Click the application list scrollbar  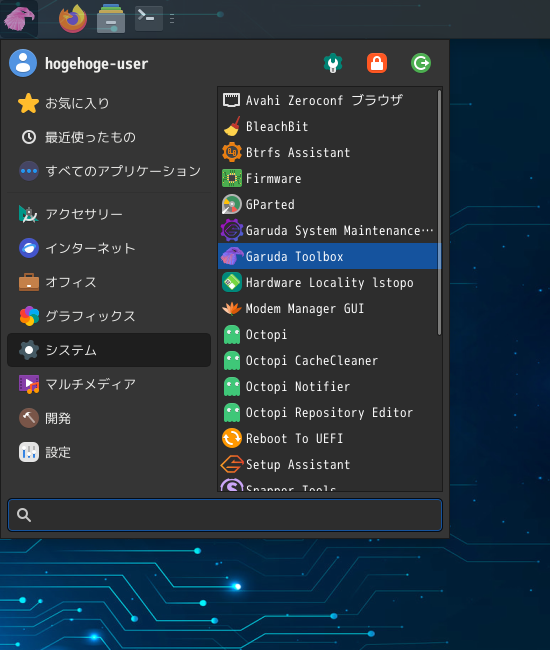pos(439,213)
